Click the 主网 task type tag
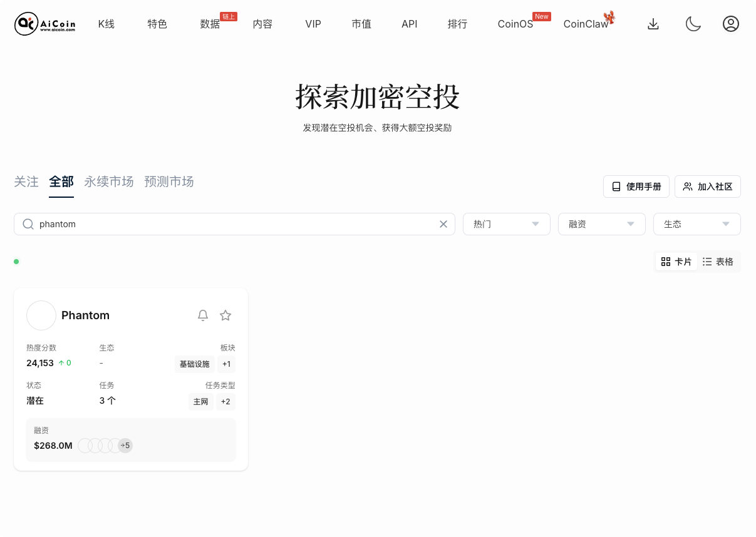 click(201, 402)
